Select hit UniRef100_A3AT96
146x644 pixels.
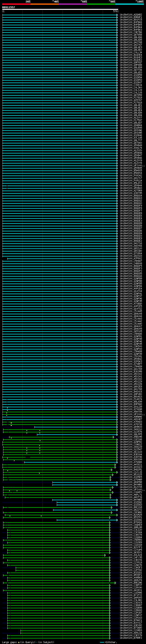[131, 457]
